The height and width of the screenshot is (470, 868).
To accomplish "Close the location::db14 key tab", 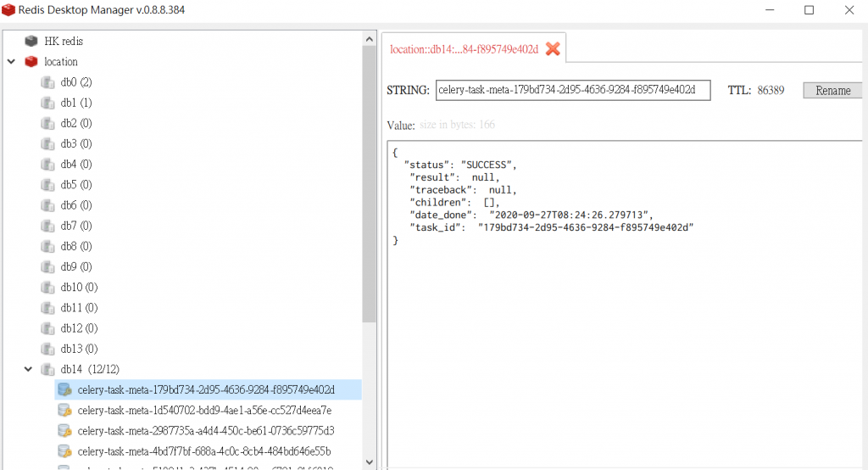I will pyautogui.click(x=553, y=48).
